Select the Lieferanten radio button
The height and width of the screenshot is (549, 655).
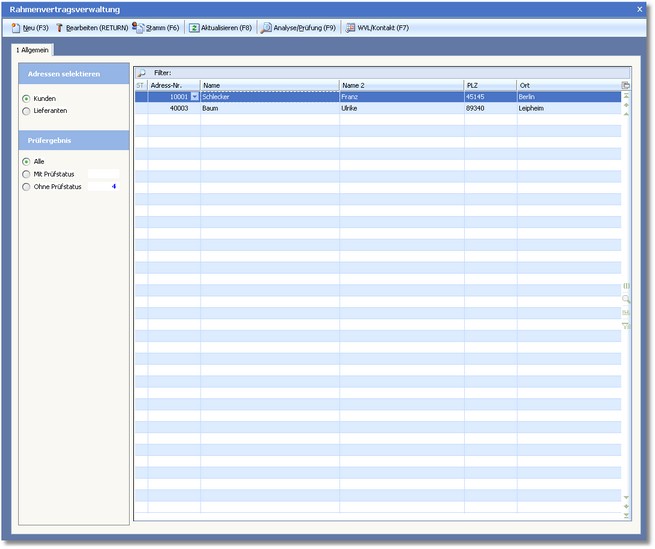pos(26,111)
